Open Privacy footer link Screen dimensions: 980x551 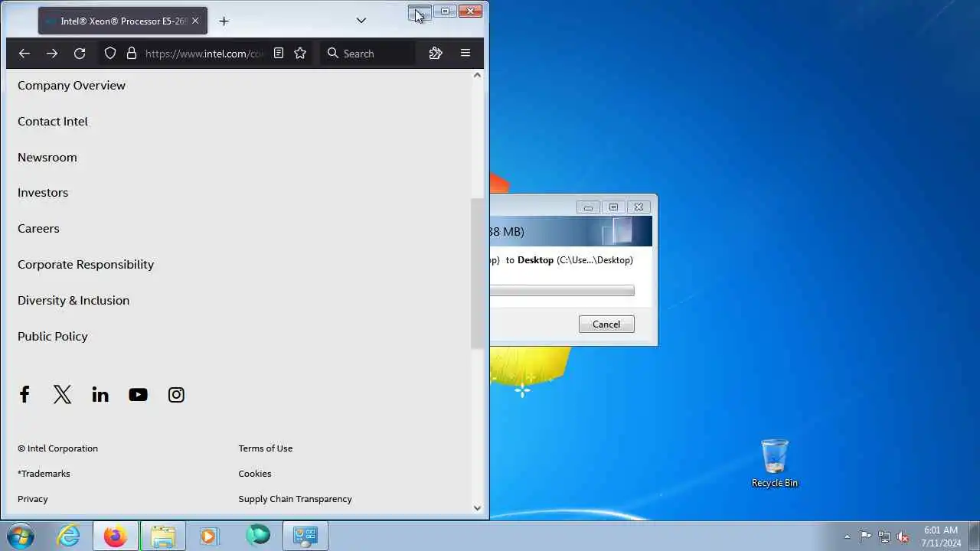tap(33, 499)
